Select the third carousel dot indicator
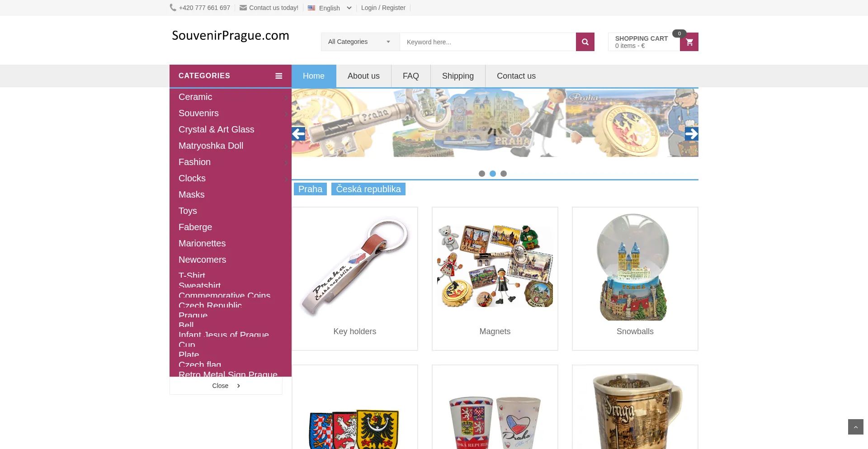This screenshot has width=868, height=449. (x=504, y=174)
